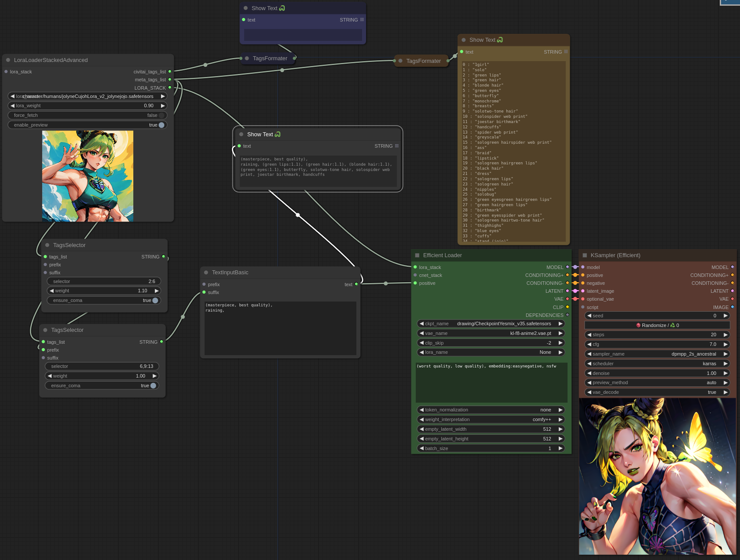
Task: Click the CLIP output socket on Efficient Loader
Action: coord(567,307)
